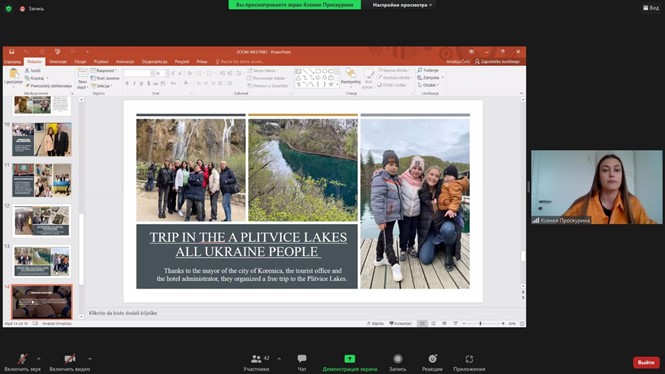Image resolution: width=665 pixels, height=374 pixels.
Task: Switch to Normal view icon in status bar
Action: click(x=422, y=324)
